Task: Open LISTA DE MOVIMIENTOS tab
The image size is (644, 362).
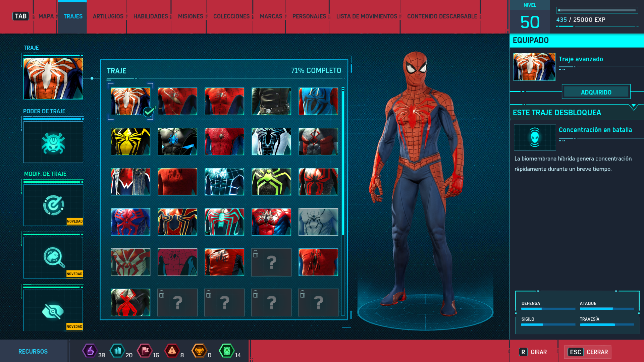Action: pyautogui.click(x=367, y=16)
